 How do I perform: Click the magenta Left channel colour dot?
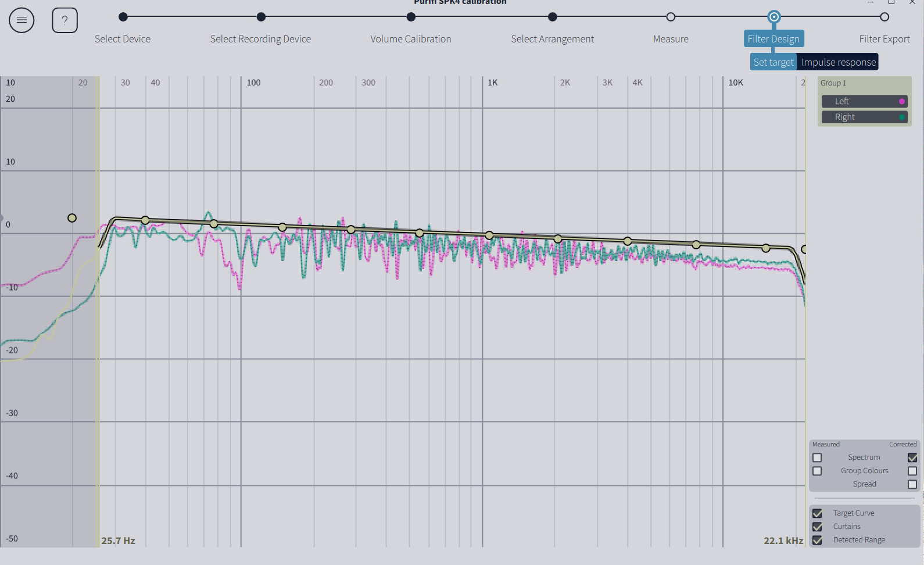(902, 101)
